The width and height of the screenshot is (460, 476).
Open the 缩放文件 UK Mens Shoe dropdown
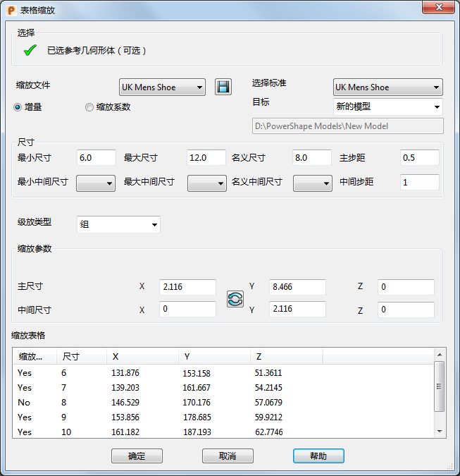pos(162,87)
